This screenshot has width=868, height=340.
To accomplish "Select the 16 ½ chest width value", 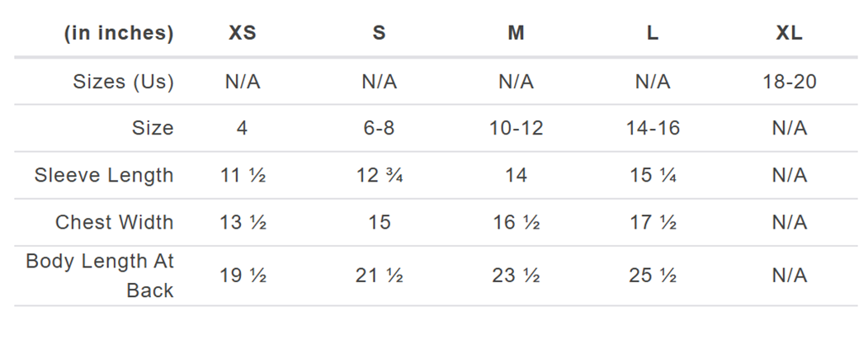I will [x=516, y=223].
